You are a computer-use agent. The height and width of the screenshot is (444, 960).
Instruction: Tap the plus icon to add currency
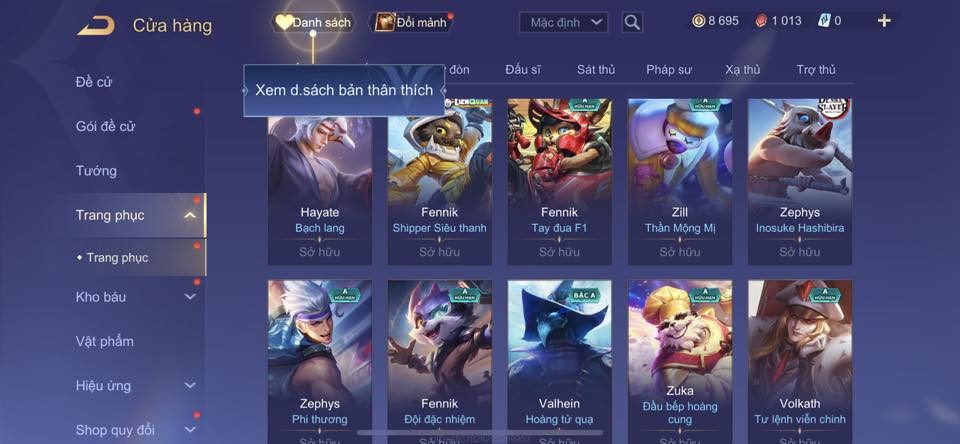[883, 21]
